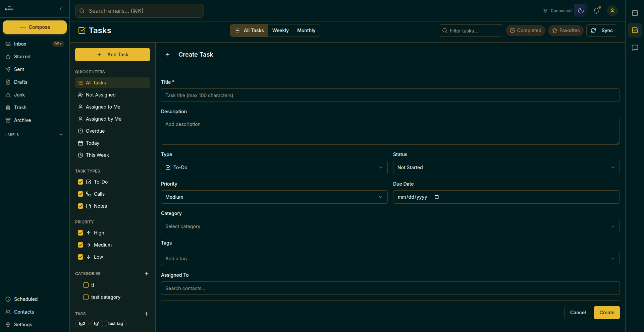Expand the Status dropdown Not Started
Viewport: 644px width, 332px height.
506,168
